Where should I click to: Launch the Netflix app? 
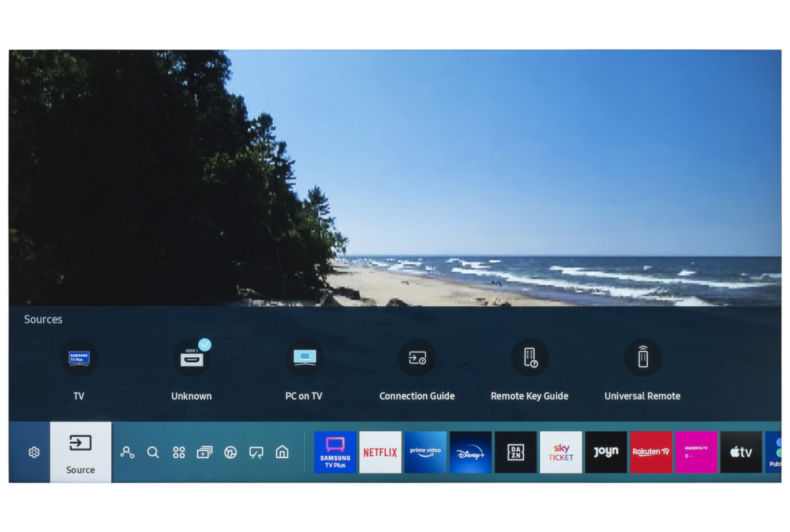coord(380,452)
